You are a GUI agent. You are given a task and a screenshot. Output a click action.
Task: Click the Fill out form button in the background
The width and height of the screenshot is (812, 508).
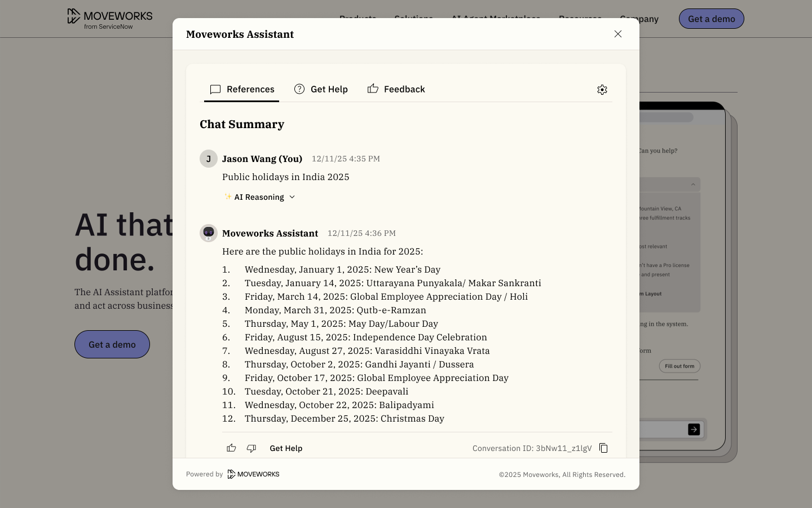(679, 366)
